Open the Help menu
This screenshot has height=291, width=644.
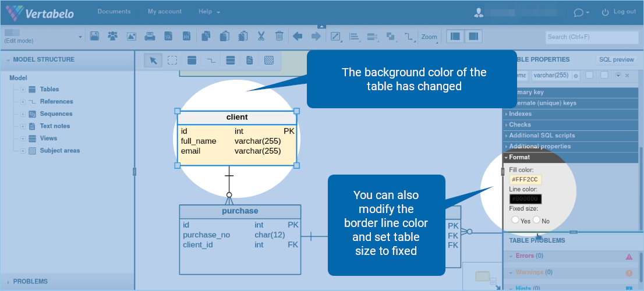[209, 12]
